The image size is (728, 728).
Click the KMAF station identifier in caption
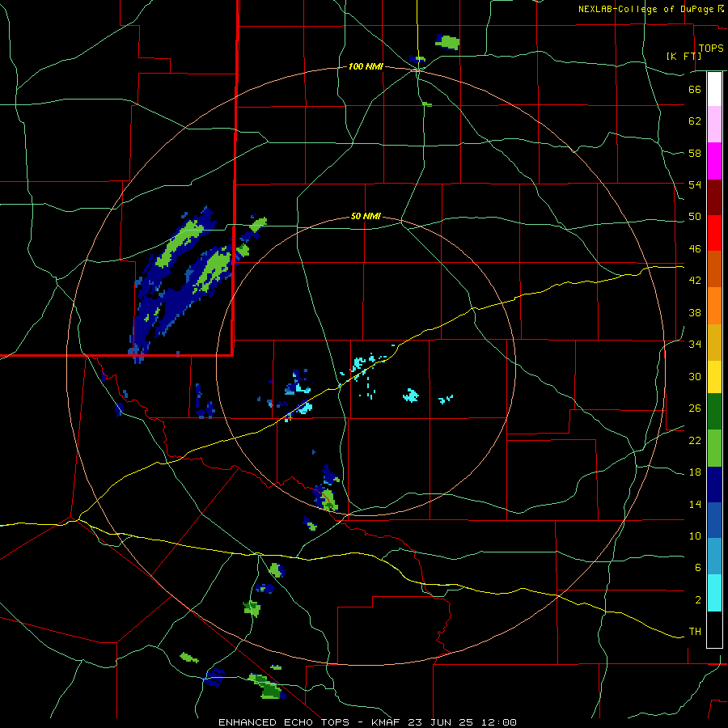tap(387, 722)
